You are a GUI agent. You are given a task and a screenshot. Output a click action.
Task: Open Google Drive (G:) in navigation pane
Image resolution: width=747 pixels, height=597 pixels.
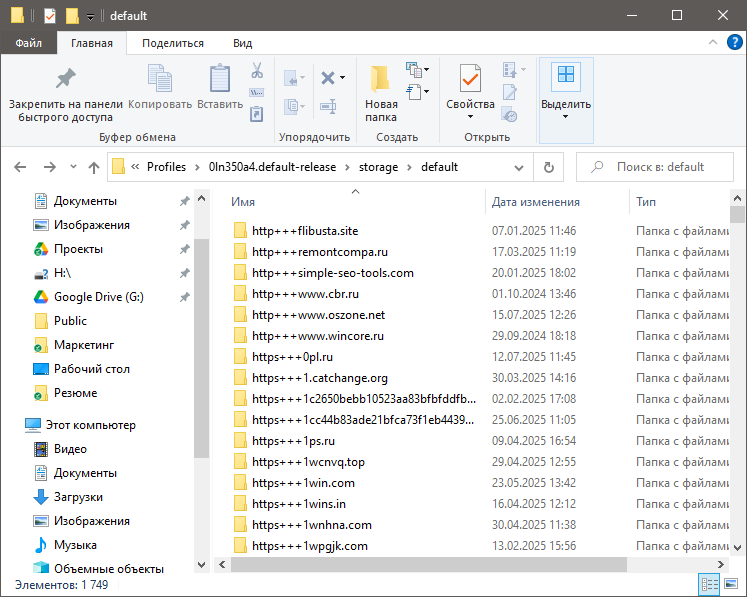(x=99, y=297)
